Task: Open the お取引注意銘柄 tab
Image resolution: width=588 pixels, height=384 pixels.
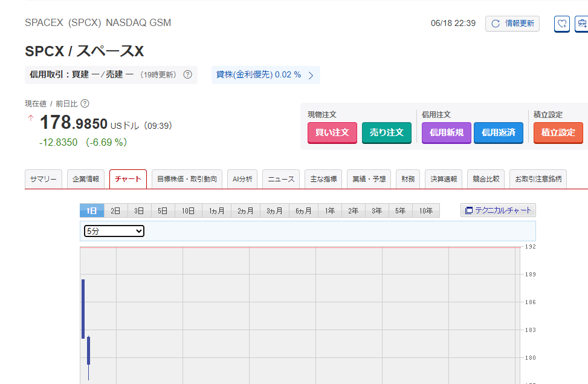Action: [x=538, y=179]
